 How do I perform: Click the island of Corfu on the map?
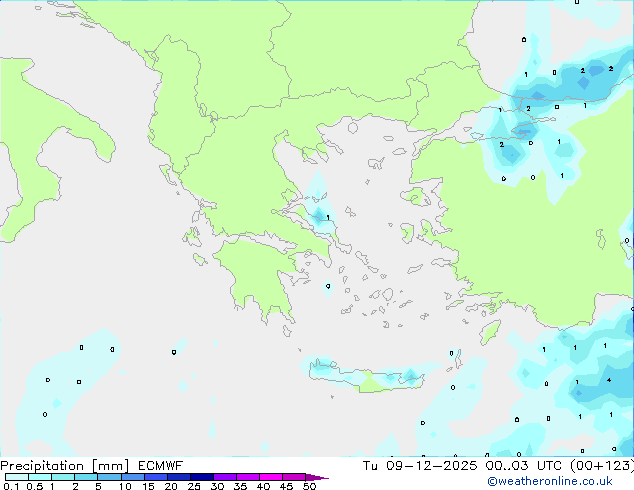[169, 175]
